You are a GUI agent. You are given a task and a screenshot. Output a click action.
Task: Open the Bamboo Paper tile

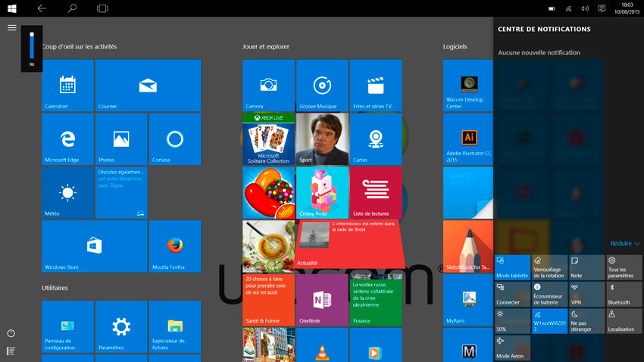tap(468, 193)
